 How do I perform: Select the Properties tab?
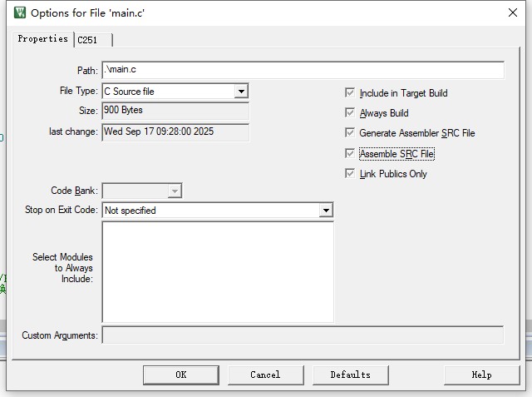(42, 39)
